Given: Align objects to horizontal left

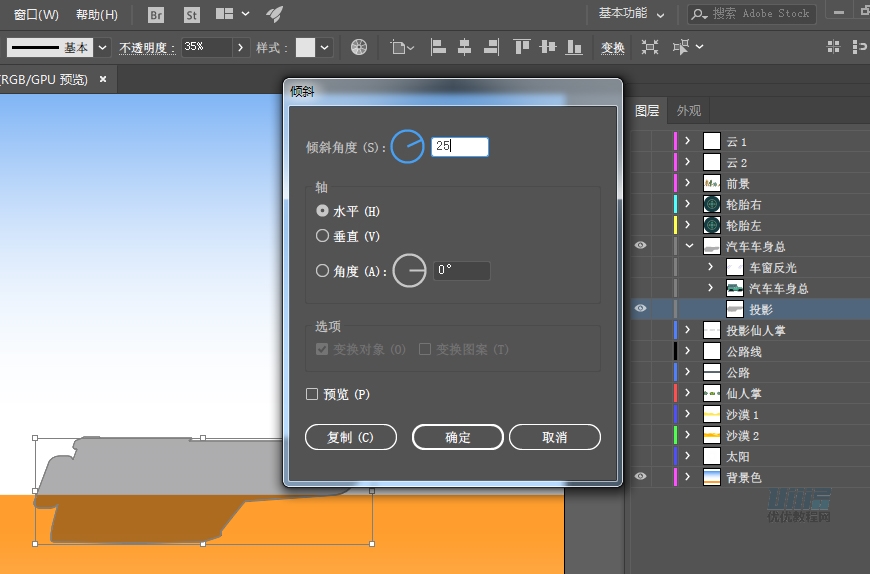Looking at the screenshot, I should (438, 47).
